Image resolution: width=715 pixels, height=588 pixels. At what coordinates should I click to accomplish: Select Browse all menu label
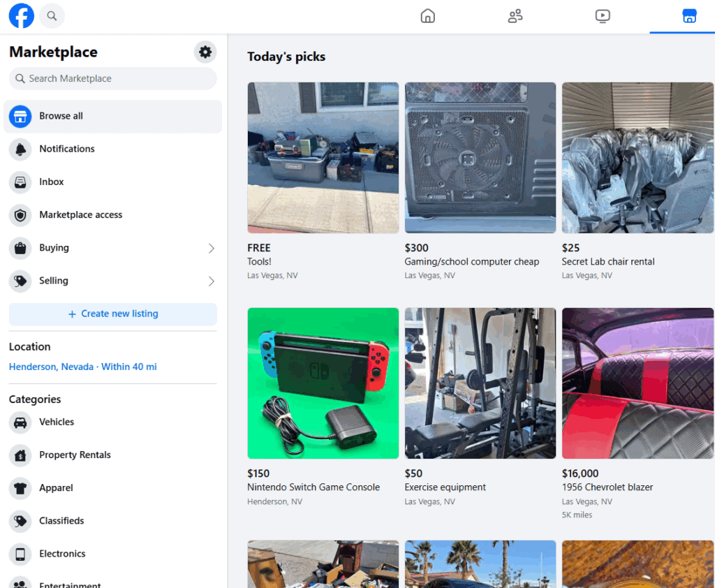coord(61,116)
